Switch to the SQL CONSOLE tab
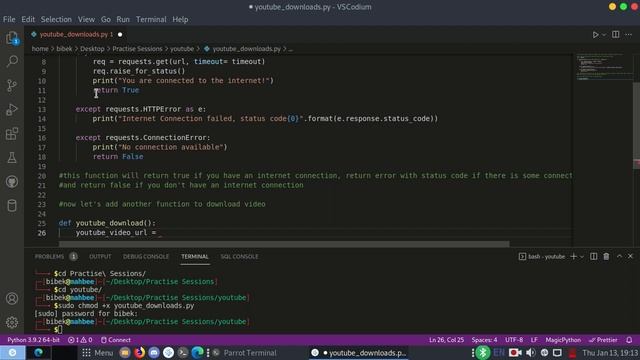 [239, 256]
